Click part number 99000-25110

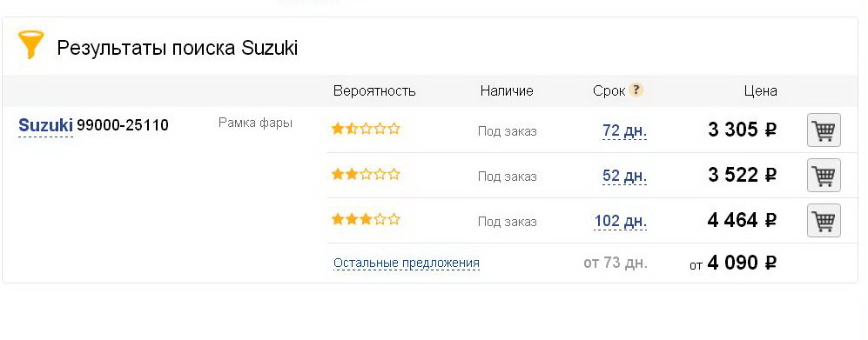(x=123, y=125)
